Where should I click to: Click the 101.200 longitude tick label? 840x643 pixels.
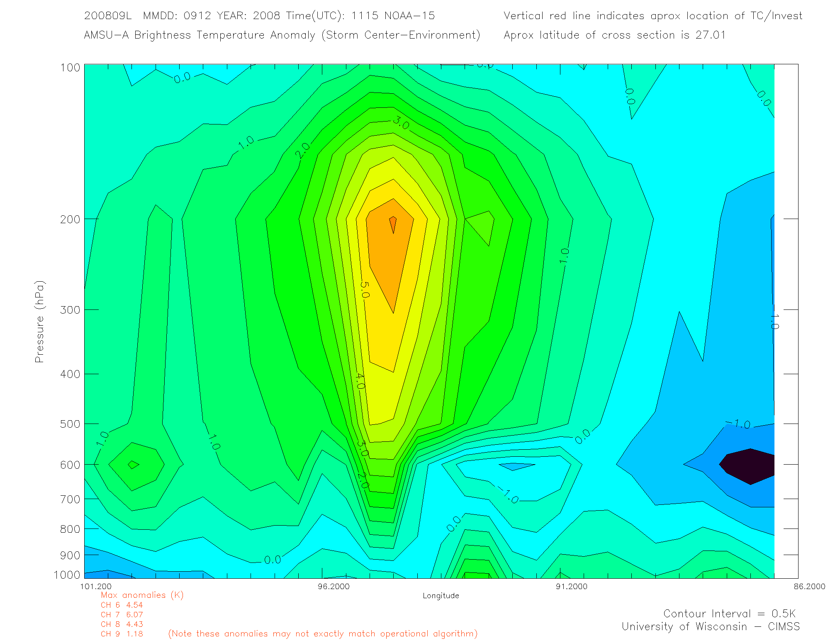[x=96, y=586]
